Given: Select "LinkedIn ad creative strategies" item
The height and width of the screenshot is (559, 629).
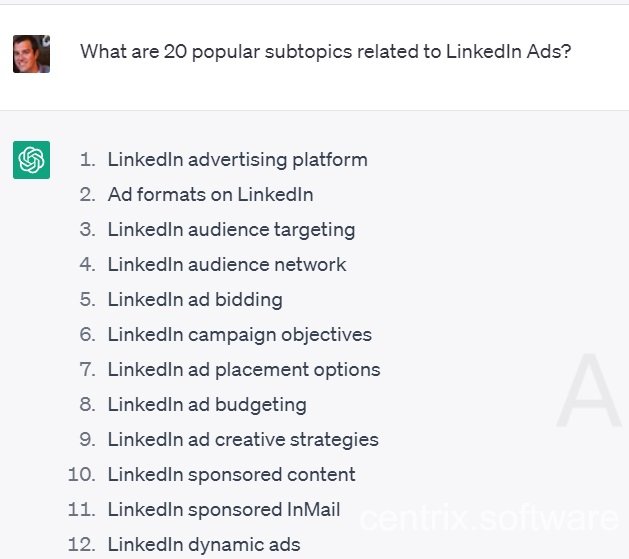Looking at the screenshot, I should click(243, 440).
